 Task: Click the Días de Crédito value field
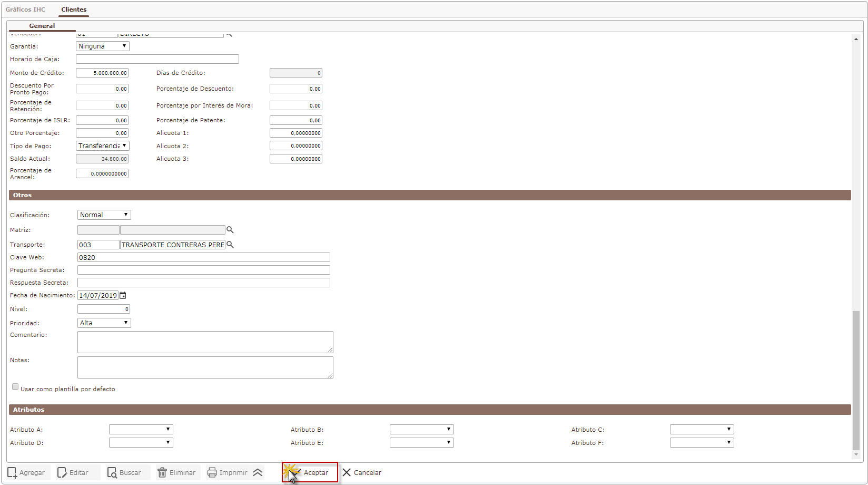coord(296,73)
